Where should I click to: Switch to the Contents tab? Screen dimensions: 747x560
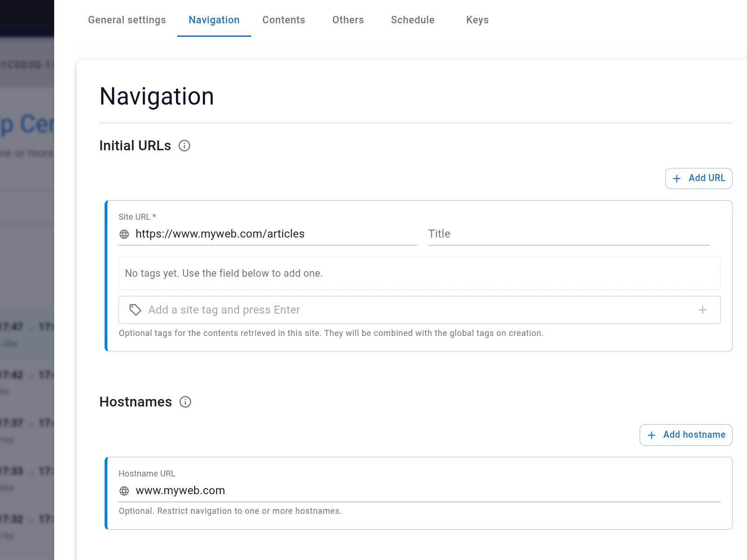coord(284,20)
